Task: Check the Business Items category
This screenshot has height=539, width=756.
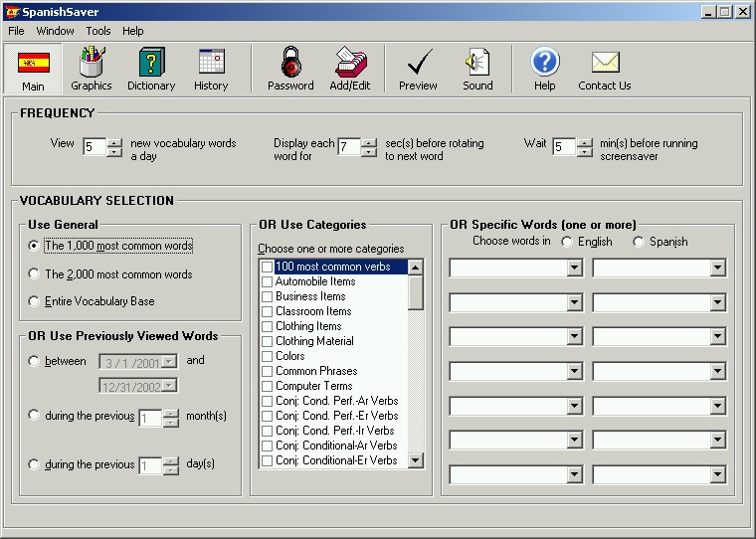Action: [x=267, y=296]
